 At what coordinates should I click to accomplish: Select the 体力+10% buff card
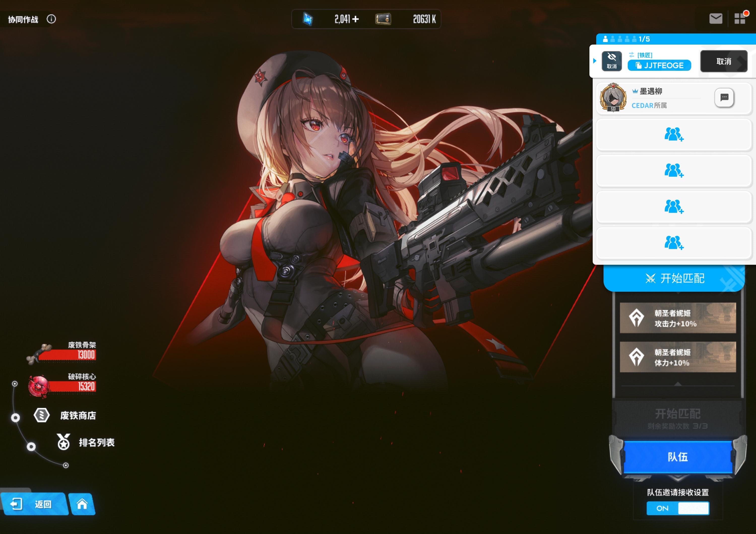point(678,357)
